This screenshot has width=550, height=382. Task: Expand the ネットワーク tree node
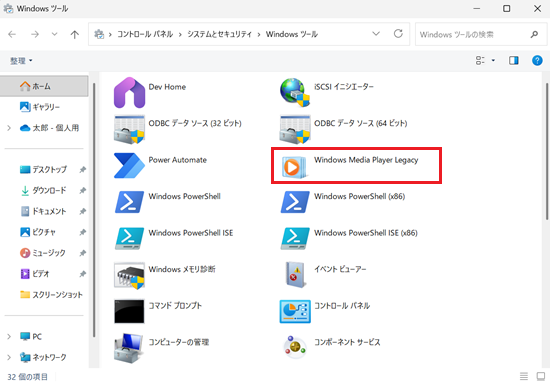[x=9, y=357]
